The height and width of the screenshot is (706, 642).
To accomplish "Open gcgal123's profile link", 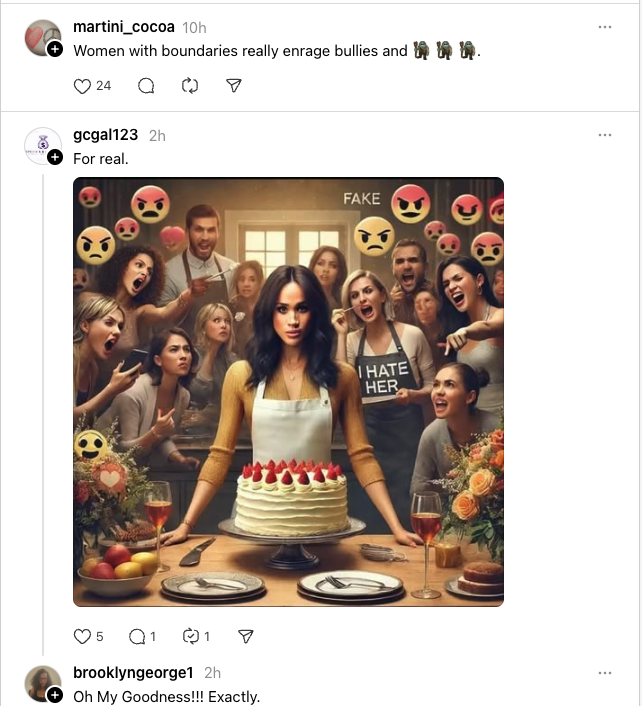I will pos(106,135).
